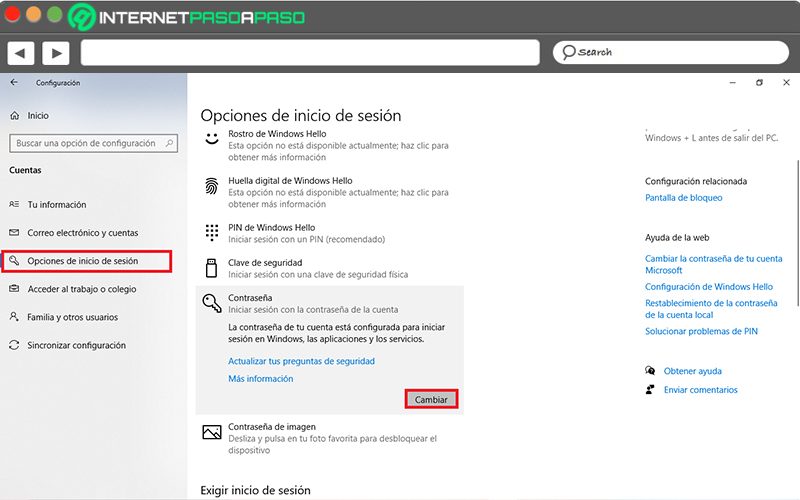800x500 pixels.
Task: Click the keypad dots icon for PIN de Windows Hello
Action: coord(212,232)
